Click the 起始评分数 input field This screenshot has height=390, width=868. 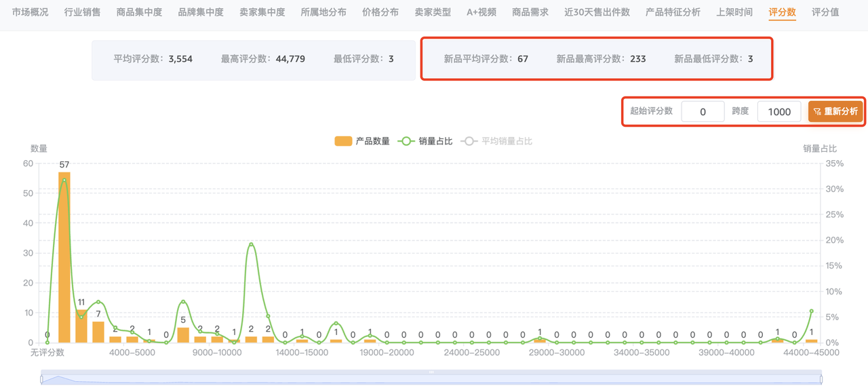[703, 111]
